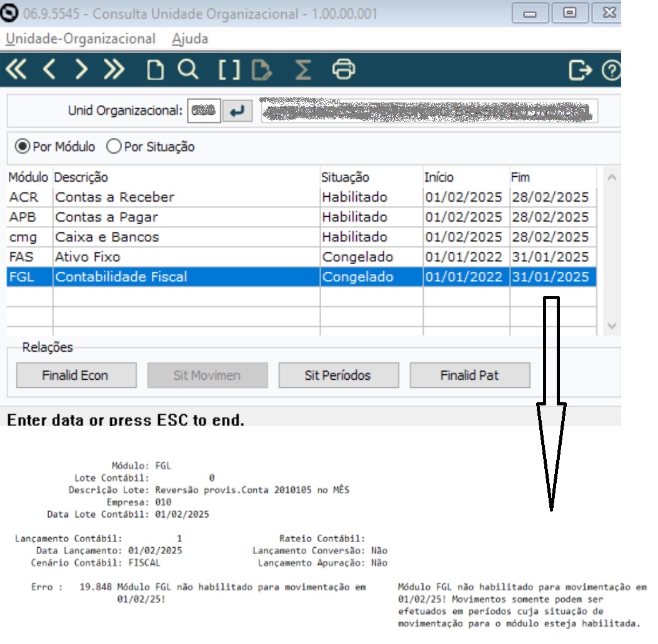The height and width of the screenshot is (644, 658).
Task: Select the Por Módulo radio option
Action: [x=55, y=147]
